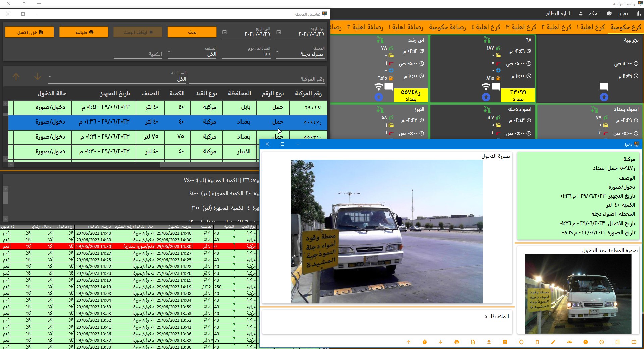Click the خزن اكسل export button
The image size is (644, 349).
[30, 32]
